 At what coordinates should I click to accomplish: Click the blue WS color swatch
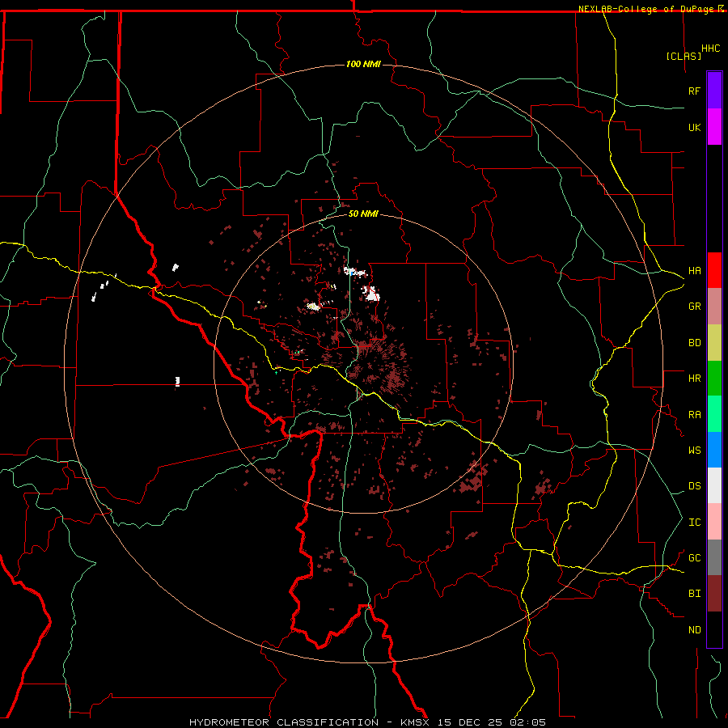coord(714,450)
